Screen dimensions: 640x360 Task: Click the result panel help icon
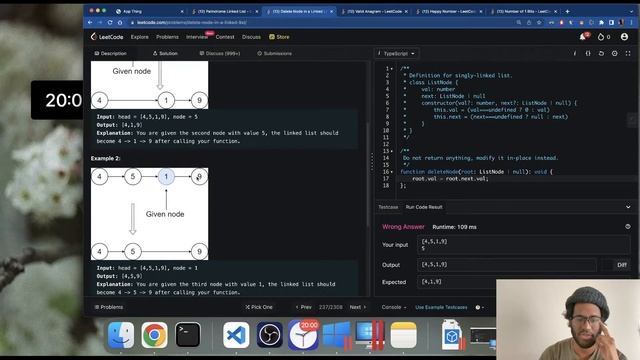point(628,227)
